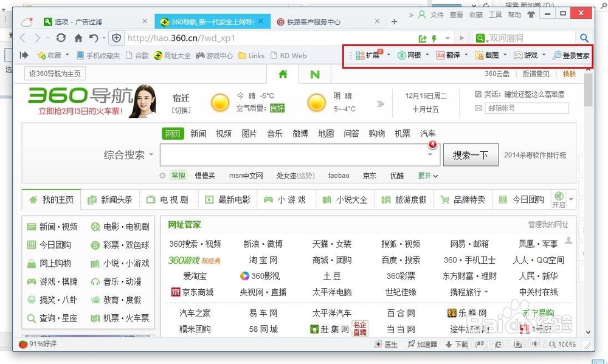608x364 pixels.
Task: Open the 加速器 status bar tool
Action: click(x=423, y=344)
